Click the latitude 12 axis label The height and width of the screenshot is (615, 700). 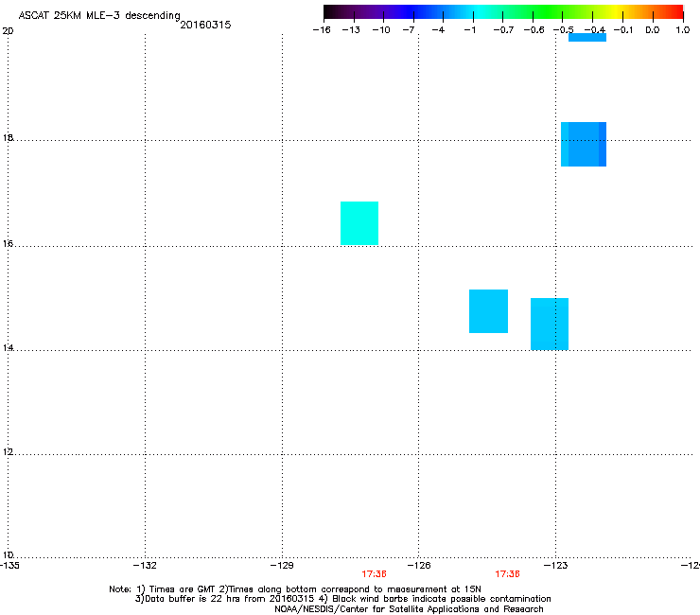tap(8, 451)
